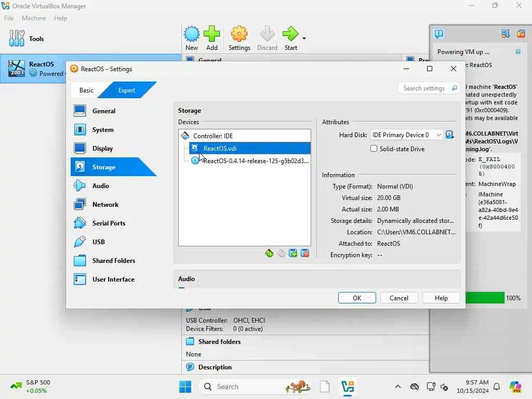Click Help in ReactOS Settings dialog

[441, 298]
